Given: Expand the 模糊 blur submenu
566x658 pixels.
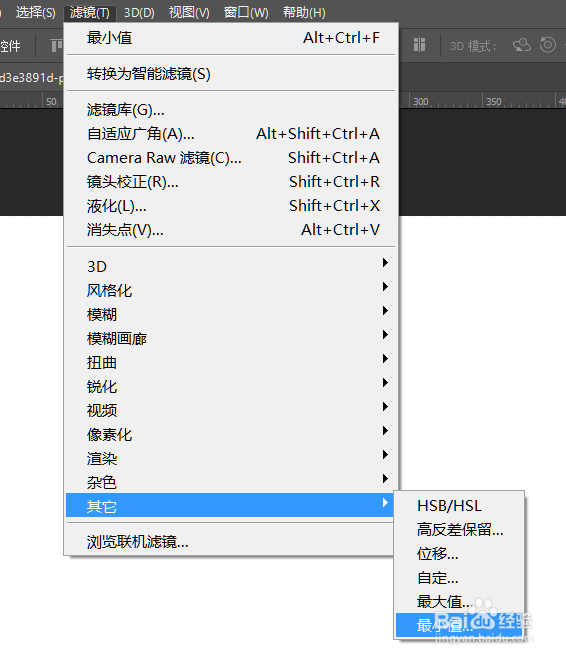Looking at the screenshot, I should 231,314.
